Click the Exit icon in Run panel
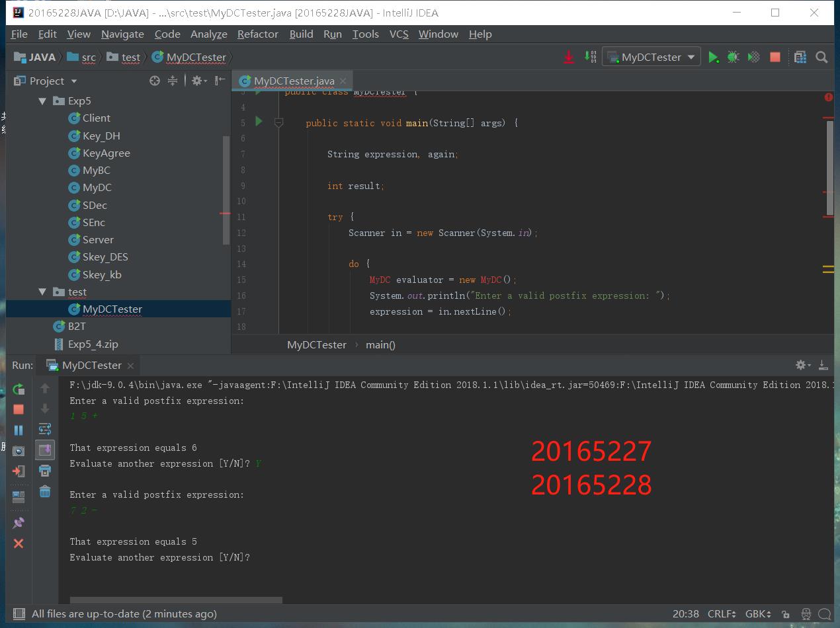840x628 pixels. [19, 471]
